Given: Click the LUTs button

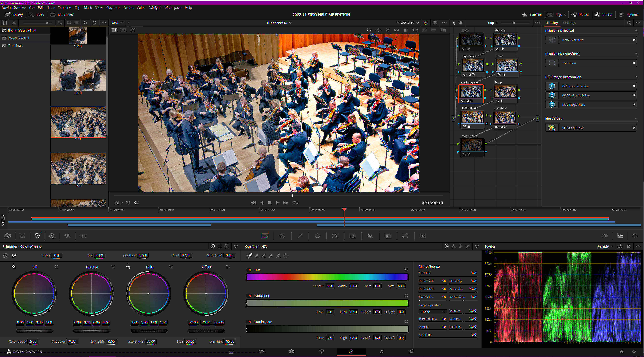Looking at the screenshot, I should [36, 15].
